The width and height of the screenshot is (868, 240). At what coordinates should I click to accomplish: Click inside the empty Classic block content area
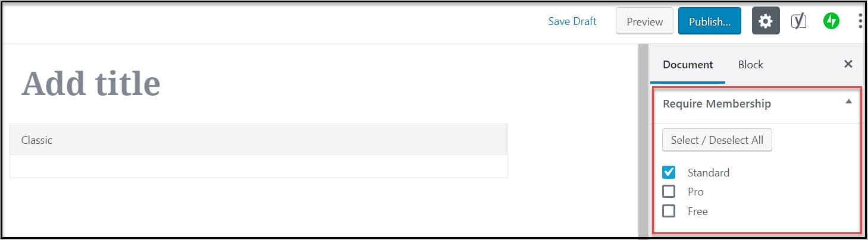click(x=258, y=166)
